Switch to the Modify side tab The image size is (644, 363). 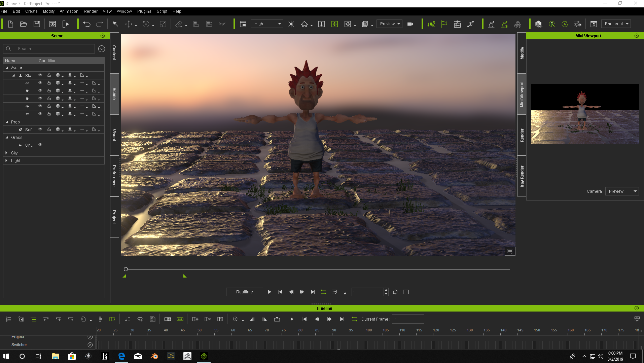pyautogui.click(x=522, y=53)
